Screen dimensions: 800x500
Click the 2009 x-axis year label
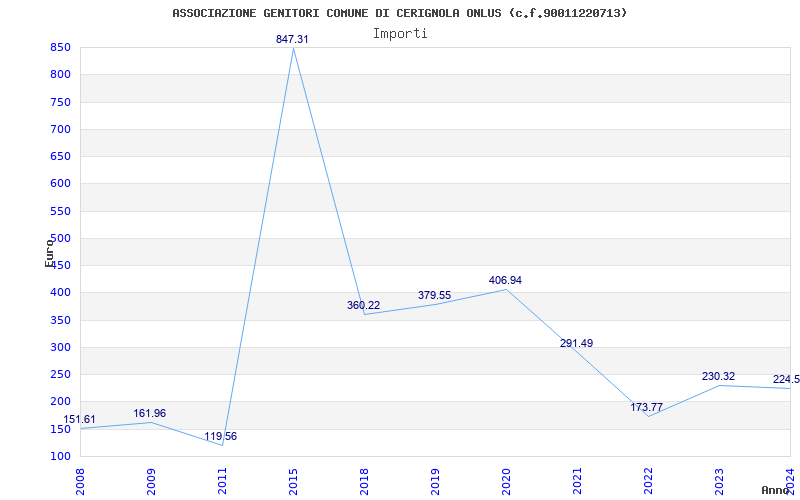[x=152, y=481]
